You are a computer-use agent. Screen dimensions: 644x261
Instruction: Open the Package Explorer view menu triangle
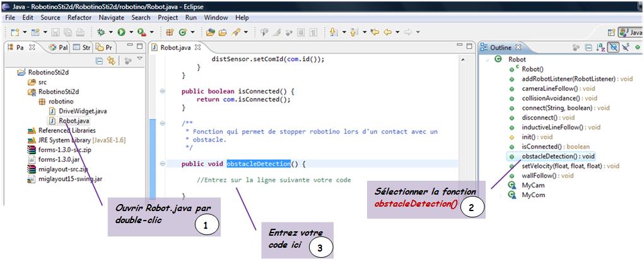point(139,59)
